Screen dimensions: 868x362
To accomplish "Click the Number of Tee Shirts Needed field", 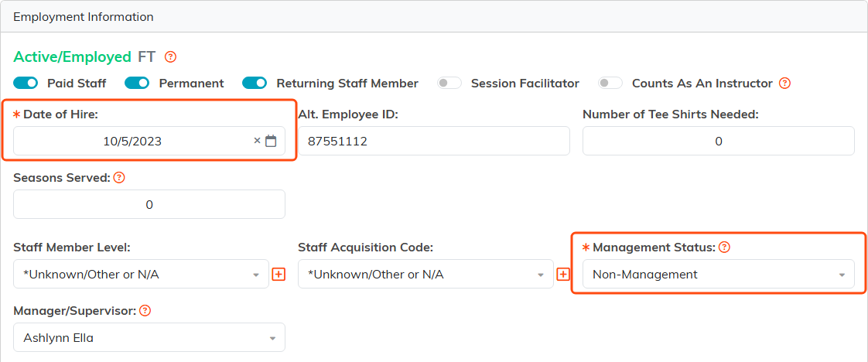I will (x=719, y=141).
